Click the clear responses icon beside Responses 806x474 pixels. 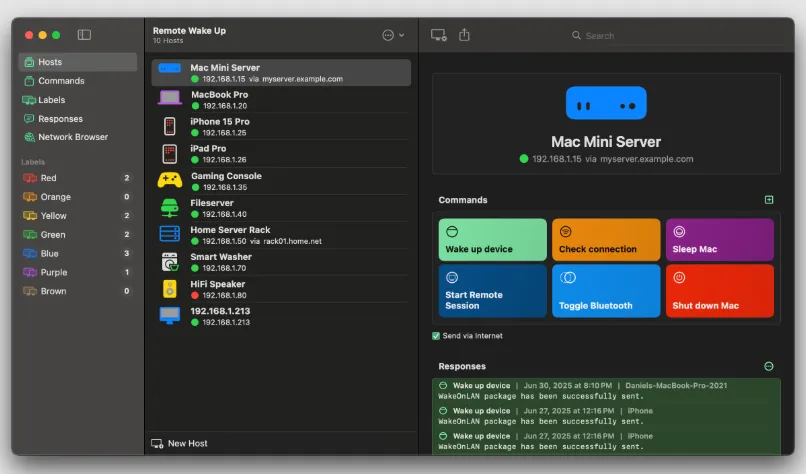pyautogui.click(x=769, y=366)
